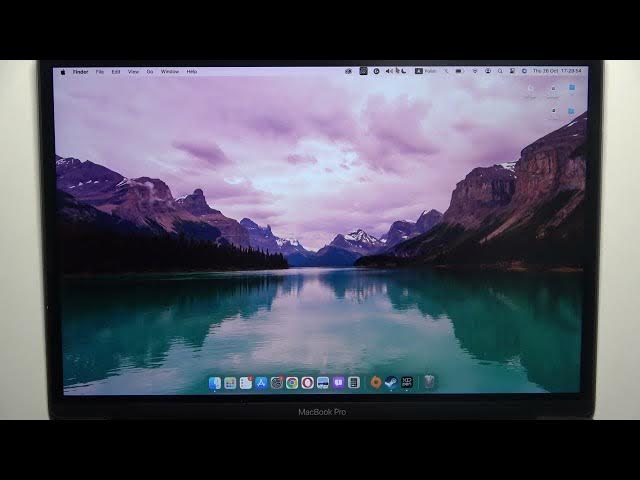Image resolution: width=640 pixels, height=480 pixels.
Task: Select the top-right blue folder on desktop
Action: [x=572, y=88]
